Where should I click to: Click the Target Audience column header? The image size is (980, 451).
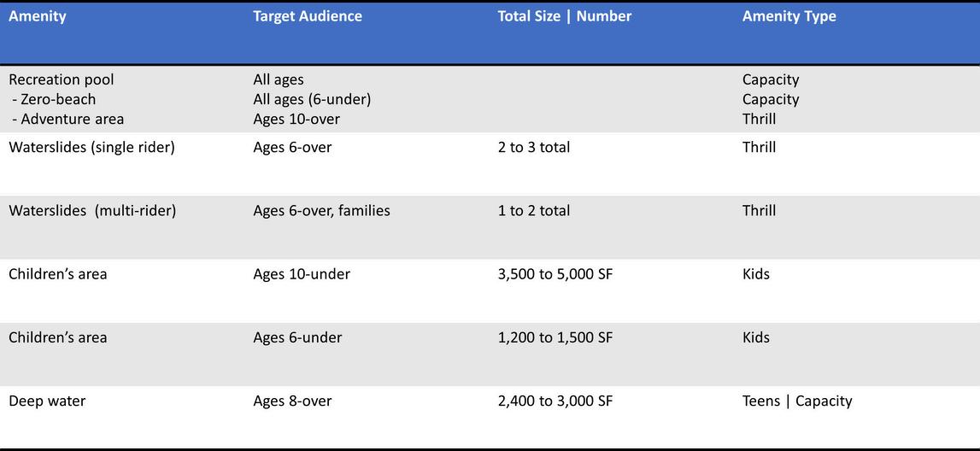click(308, 17)
